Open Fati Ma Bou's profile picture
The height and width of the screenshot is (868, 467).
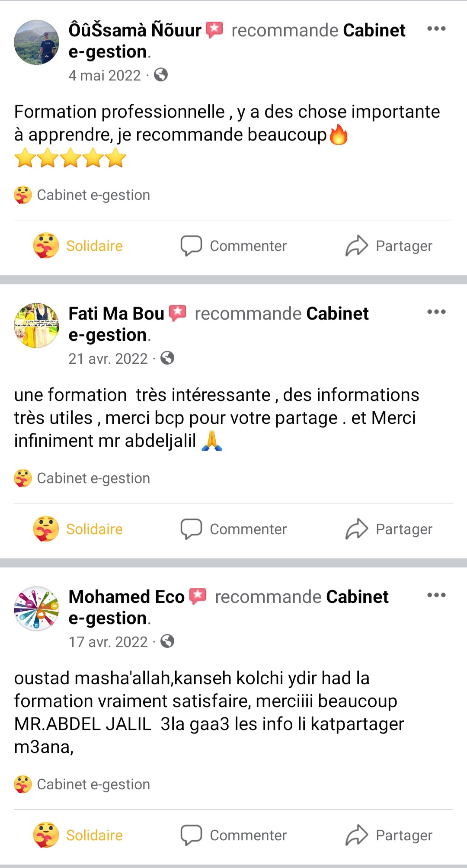coord(37,326)
